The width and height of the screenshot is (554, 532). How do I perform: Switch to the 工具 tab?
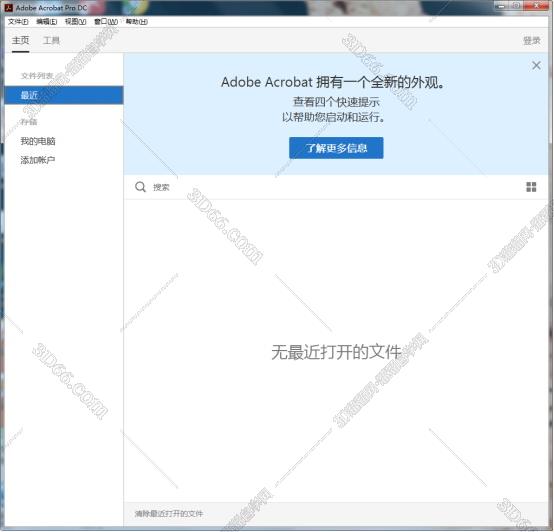[x=51, y=40]
